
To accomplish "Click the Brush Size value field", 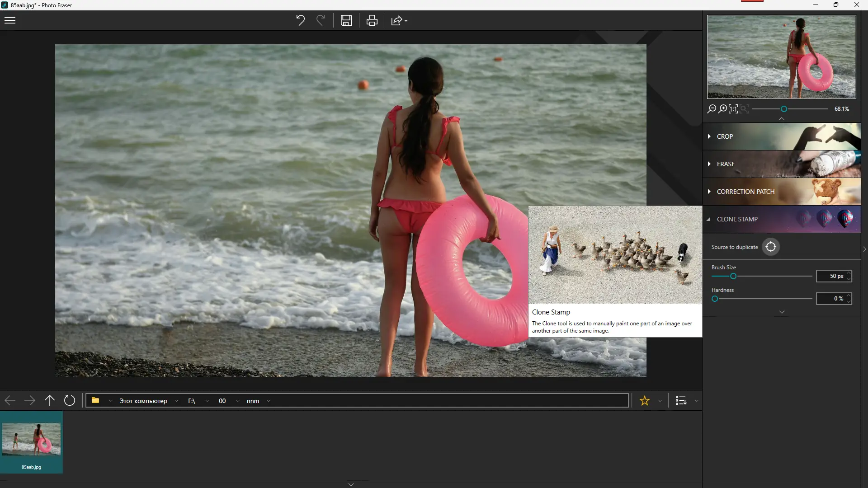I will pos(831,276).
